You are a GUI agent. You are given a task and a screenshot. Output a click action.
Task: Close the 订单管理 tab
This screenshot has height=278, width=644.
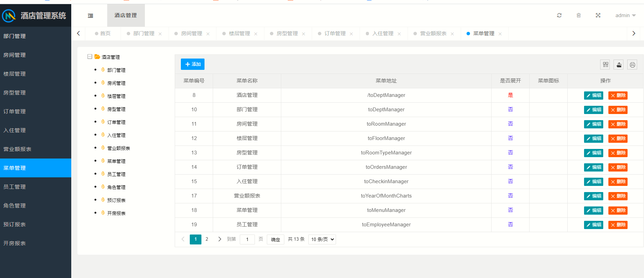[x=351, y=34]
